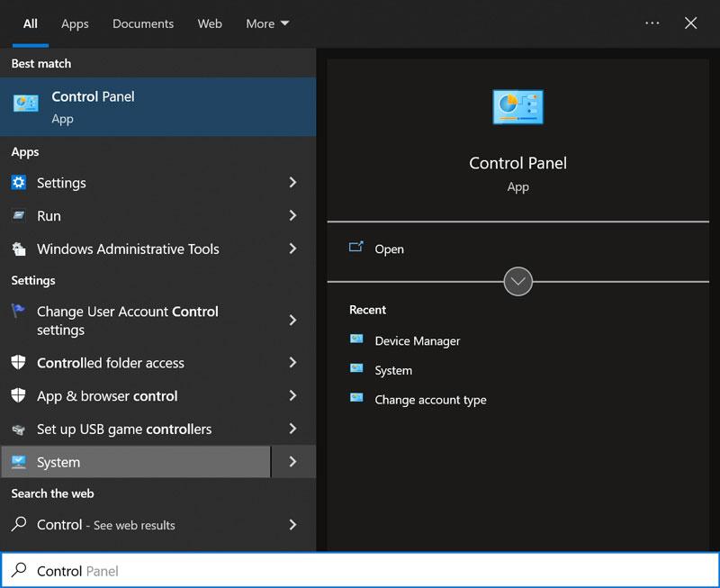This screenshot has height=588, width=720.
Task: Select Set up USB game controllers
Action: (x=136, y=429)
